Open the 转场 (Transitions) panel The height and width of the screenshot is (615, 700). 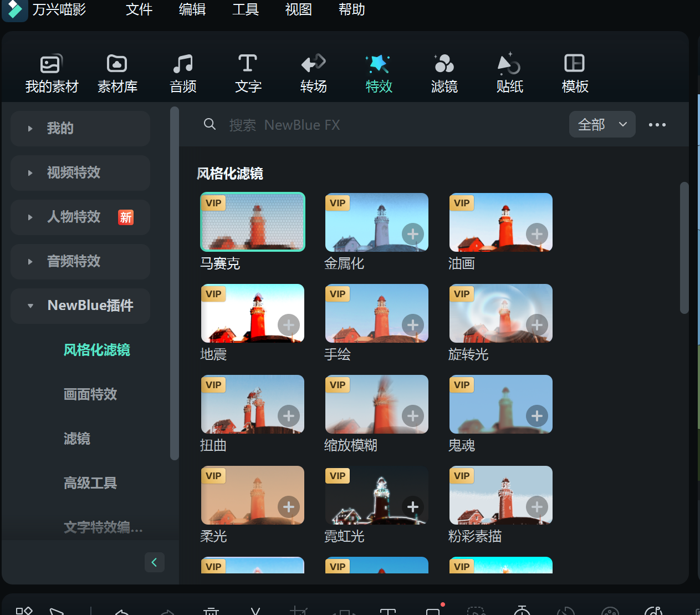[x=313, y=72]
